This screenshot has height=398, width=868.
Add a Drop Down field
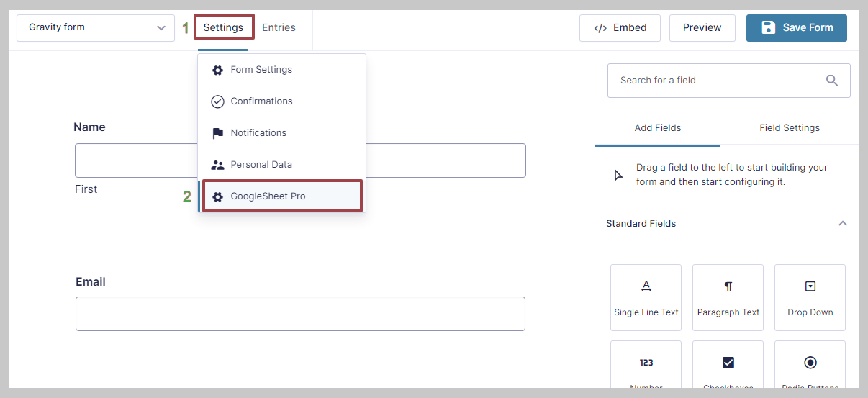810,297
